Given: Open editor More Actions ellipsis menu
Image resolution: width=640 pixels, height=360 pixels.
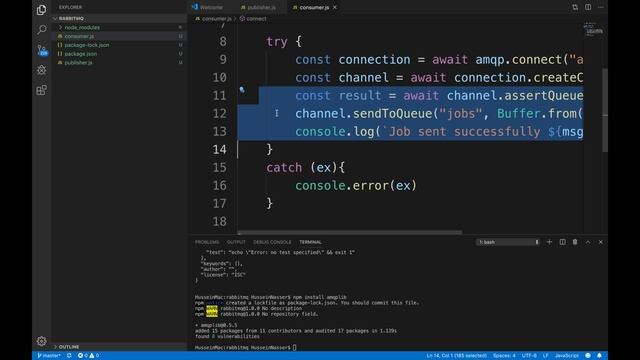Looking at the screenshot, I should click(x=600, y=7).
